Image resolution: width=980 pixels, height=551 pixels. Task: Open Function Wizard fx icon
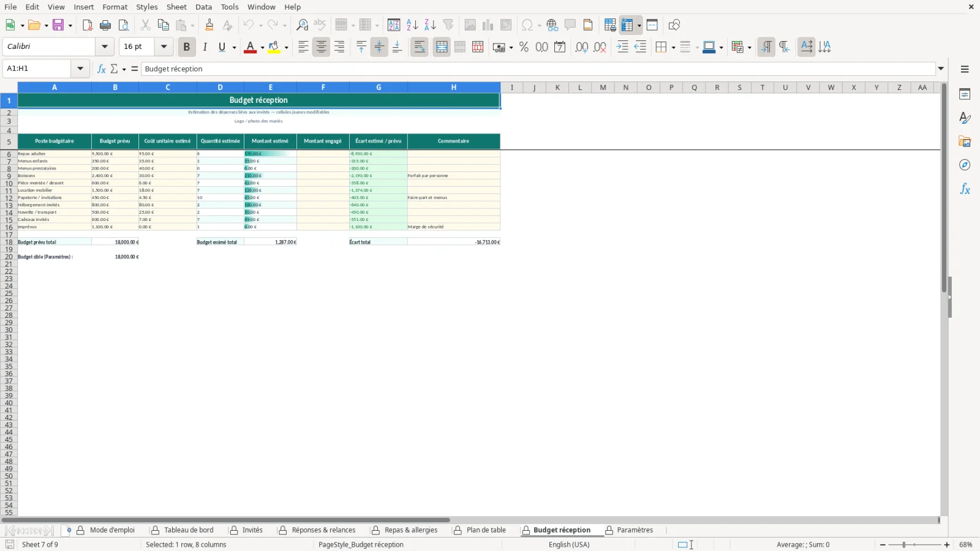click(x=102, y=69)
